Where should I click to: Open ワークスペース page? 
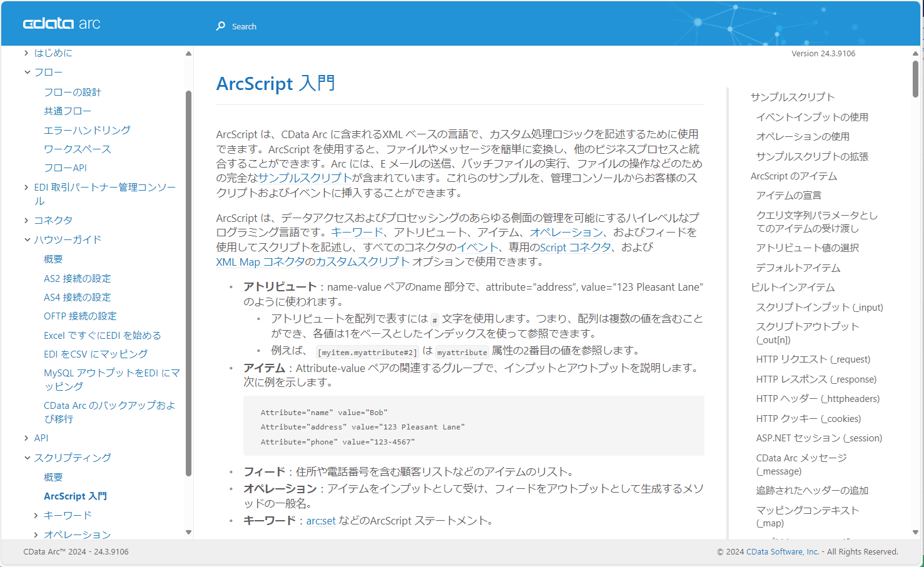point(78,149)
